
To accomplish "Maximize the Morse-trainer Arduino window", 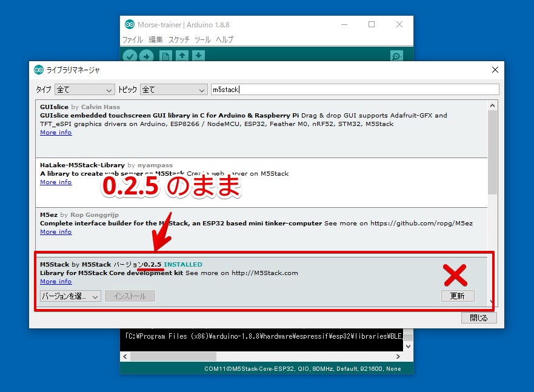I will (x=372, y=24).
